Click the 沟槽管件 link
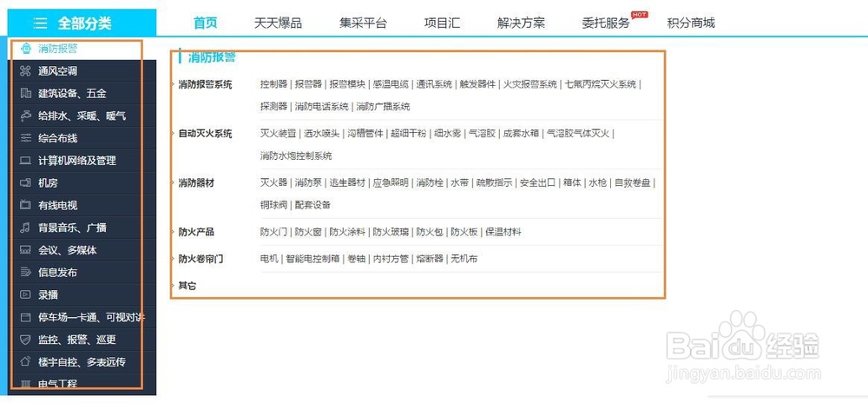The image size is (868, 403). click(x=365, y=134)
